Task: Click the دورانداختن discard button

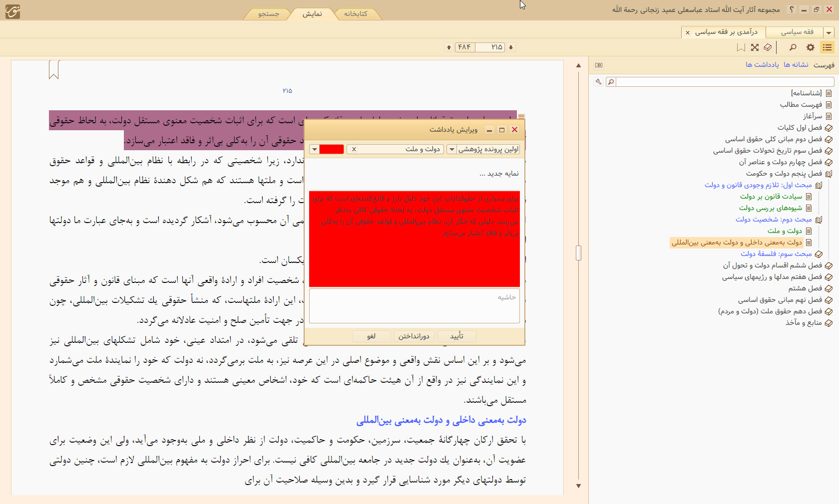Action: 414,336
